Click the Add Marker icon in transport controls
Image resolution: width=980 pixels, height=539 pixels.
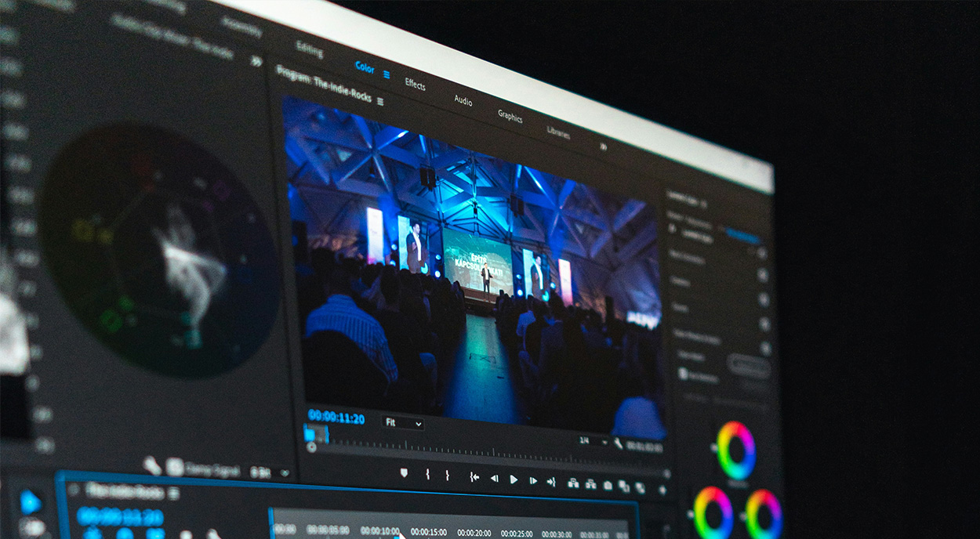pos(404,474)
